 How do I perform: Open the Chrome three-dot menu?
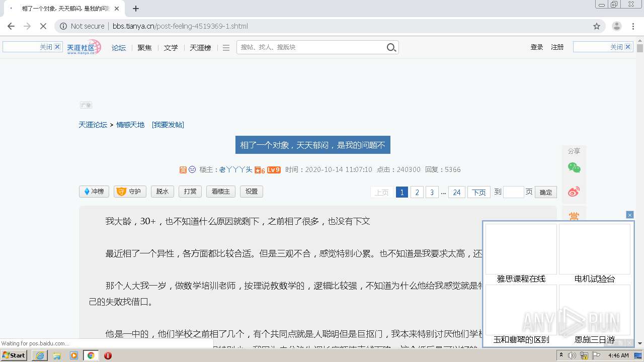point(633,26)
